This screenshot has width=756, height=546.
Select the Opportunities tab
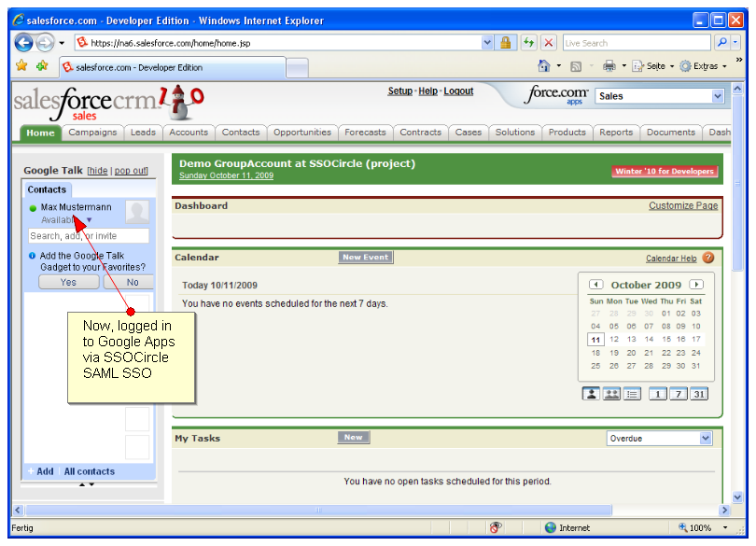(x=302, y=133)
